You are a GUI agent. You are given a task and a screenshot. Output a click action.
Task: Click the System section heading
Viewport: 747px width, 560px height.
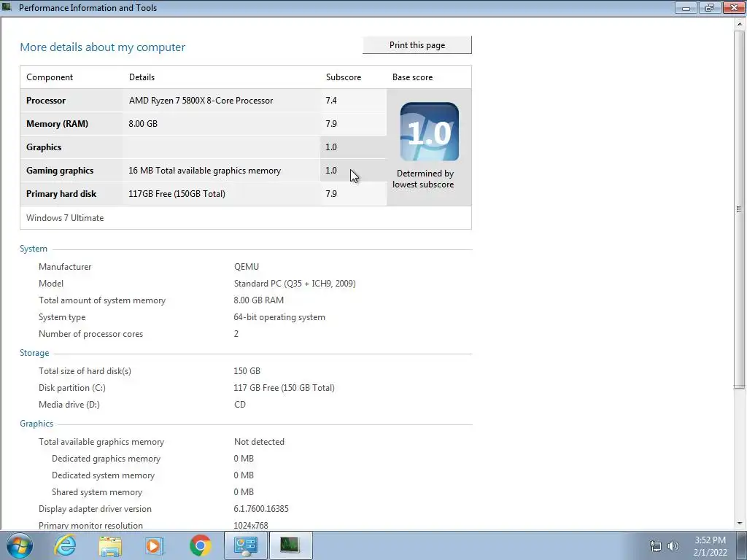(x=34, y=249)
